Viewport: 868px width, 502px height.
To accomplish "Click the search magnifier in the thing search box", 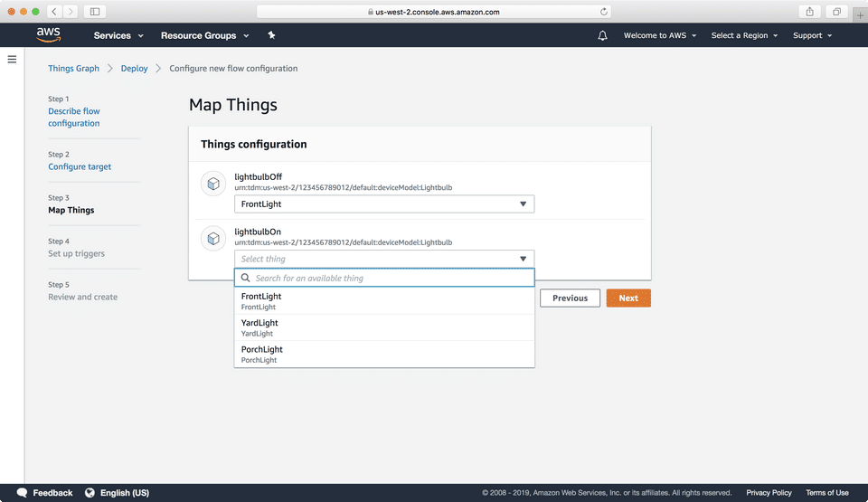I will click(245, 278).
